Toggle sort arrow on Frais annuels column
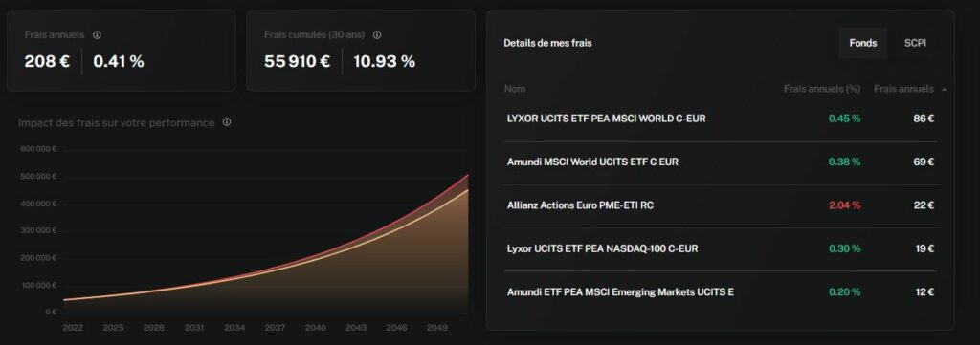980x345 pixels. 944,89
